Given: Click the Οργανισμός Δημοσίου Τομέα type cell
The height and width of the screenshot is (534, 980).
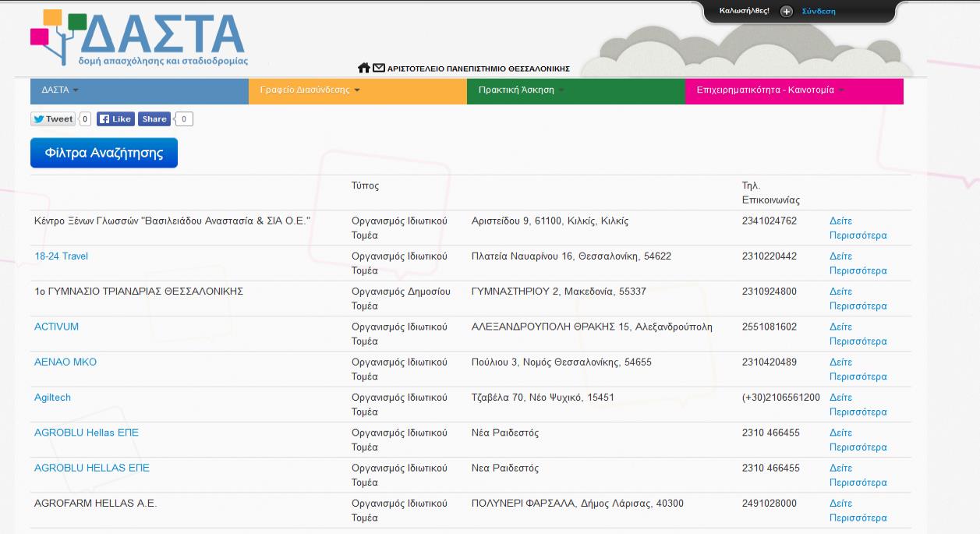Looking at the screenshot, I should pos(401,299).
